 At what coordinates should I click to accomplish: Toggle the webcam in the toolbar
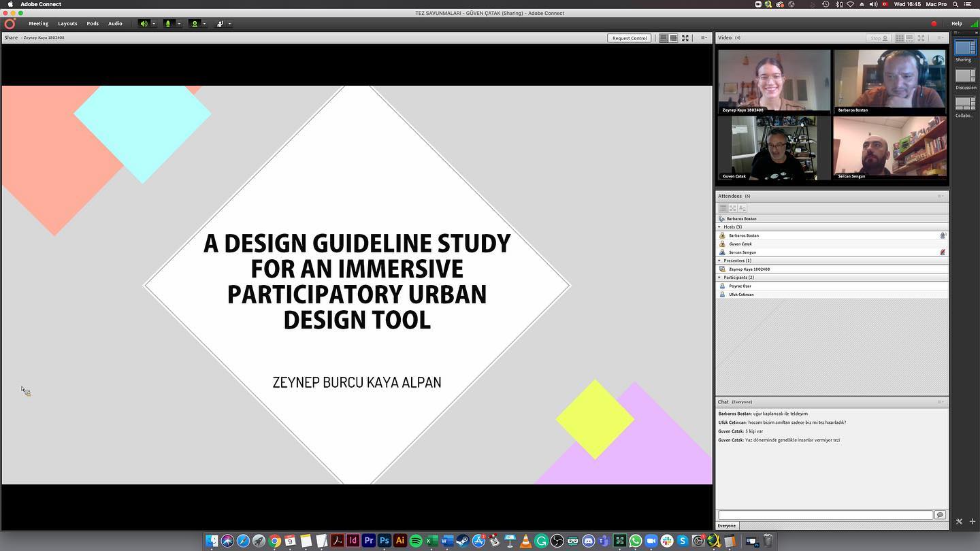(x=194, y=24)
